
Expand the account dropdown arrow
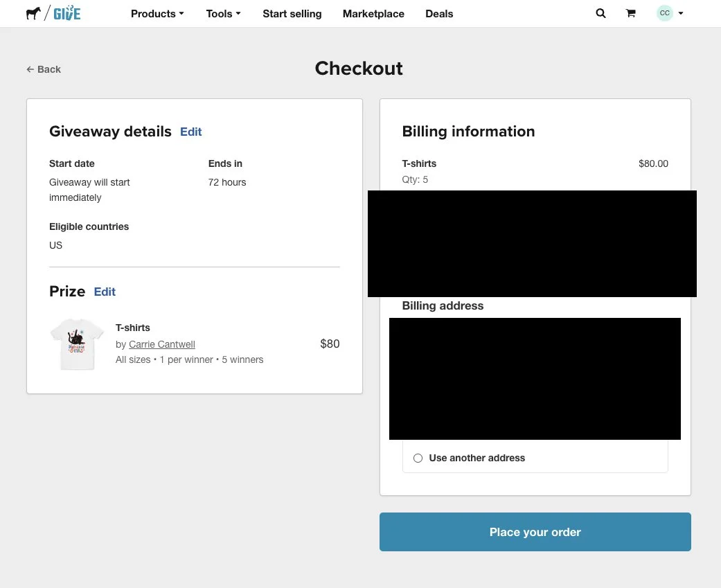(681, 13)
